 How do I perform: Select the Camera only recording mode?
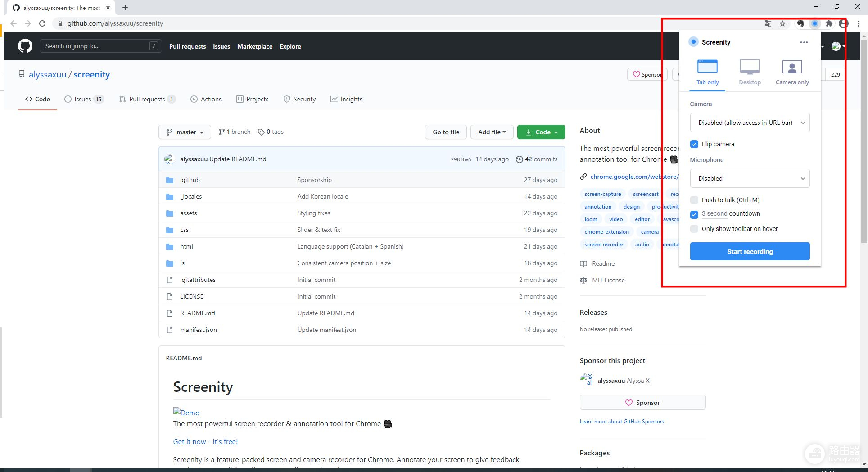click(x=792, y=72)
